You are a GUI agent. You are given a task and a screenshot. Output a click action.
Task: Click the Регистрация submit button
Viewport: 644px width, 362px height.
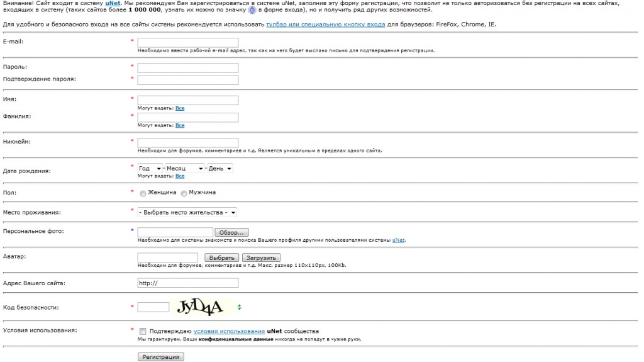click(160, 357)
